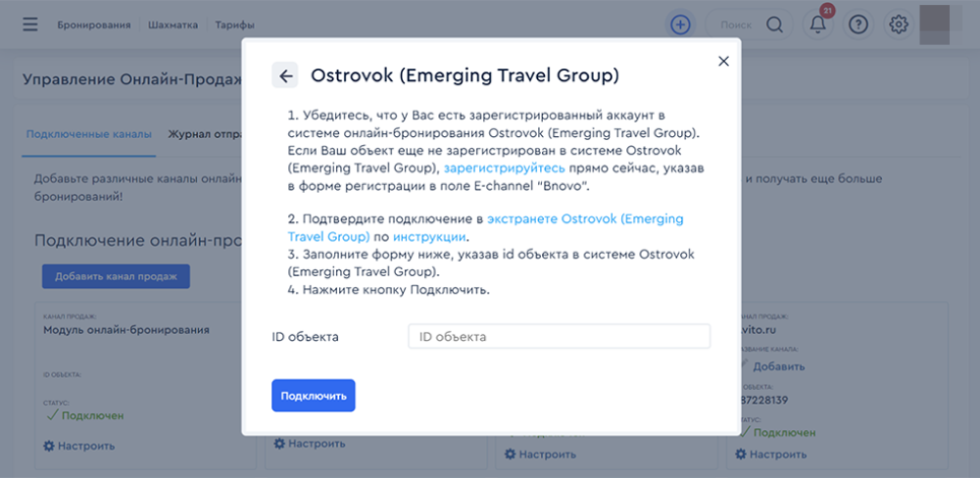Click Настроить under Модуль онлайн-бронирования
This screenshot has height=478, width=980.
79,446
